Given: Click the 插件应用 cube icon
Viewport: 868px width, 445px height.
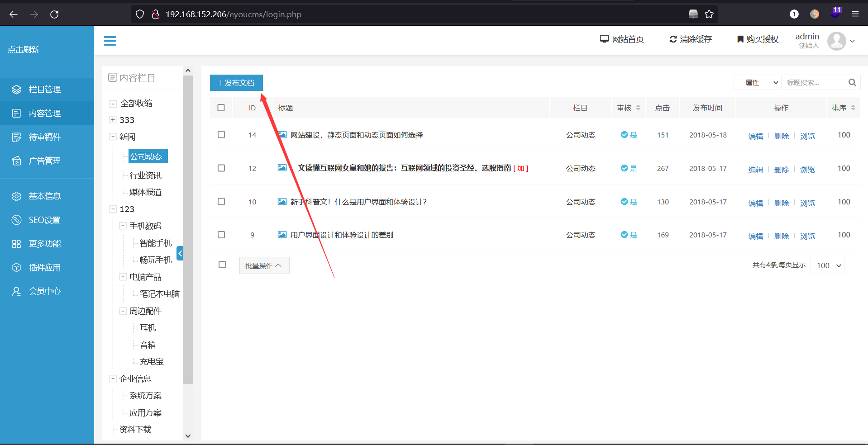Looking at the screenshot, I should click(x=17, y=268).
